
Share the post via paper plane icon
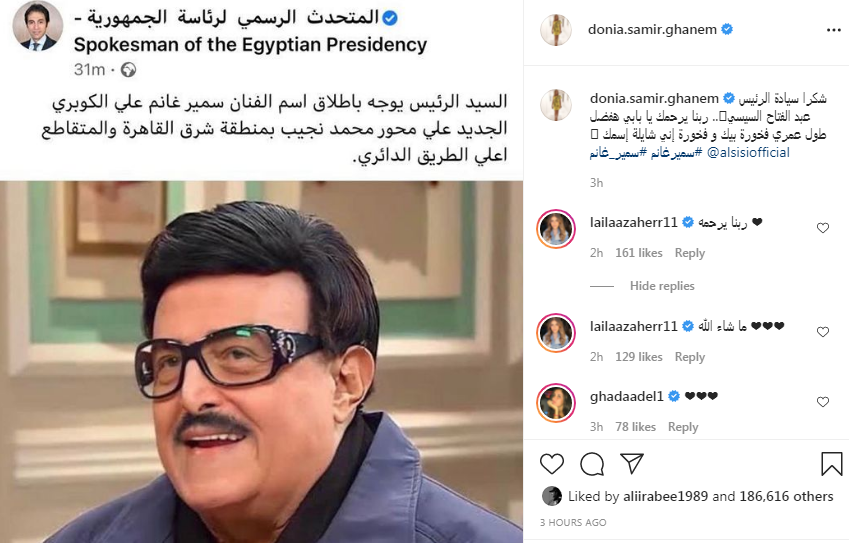[632, 463]
